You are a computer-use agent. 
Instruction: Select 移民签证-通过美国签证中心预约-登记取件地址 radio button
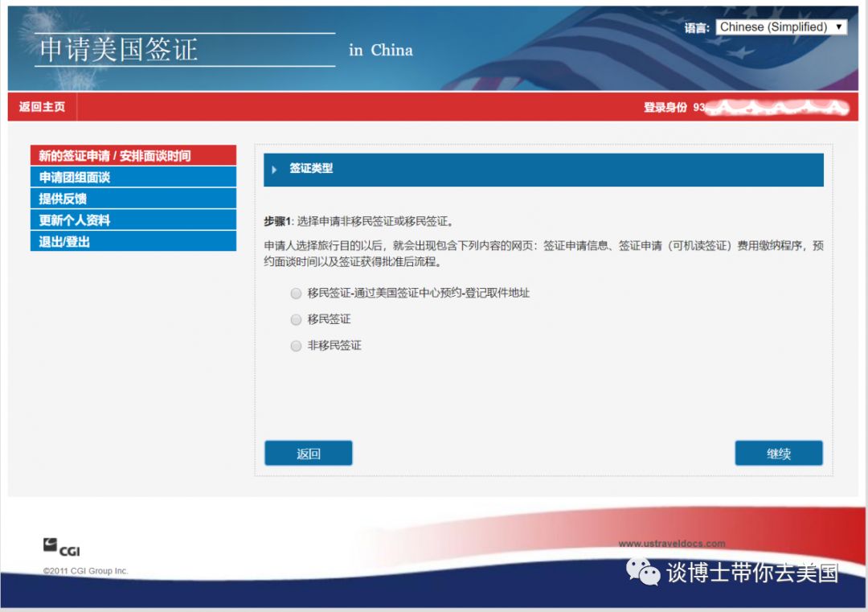pyautogui.click(x=296, y=294)
